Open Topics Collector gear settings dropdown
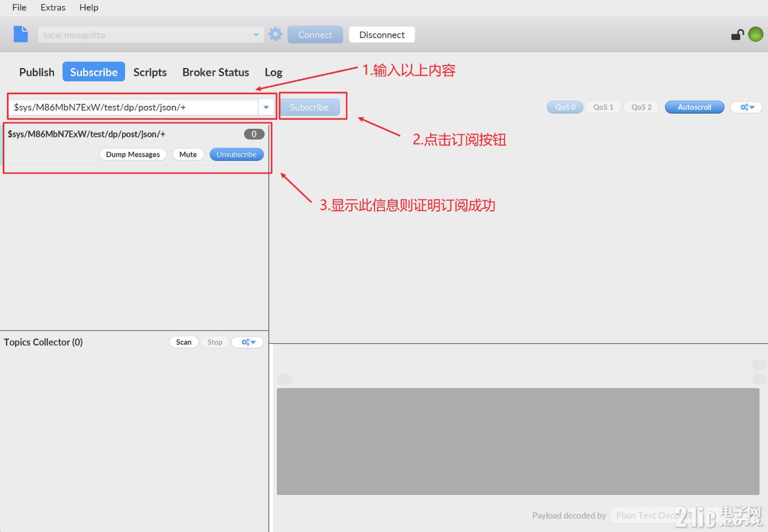The width and height of the screenshot is (768, 532). [x=248, y=342]
